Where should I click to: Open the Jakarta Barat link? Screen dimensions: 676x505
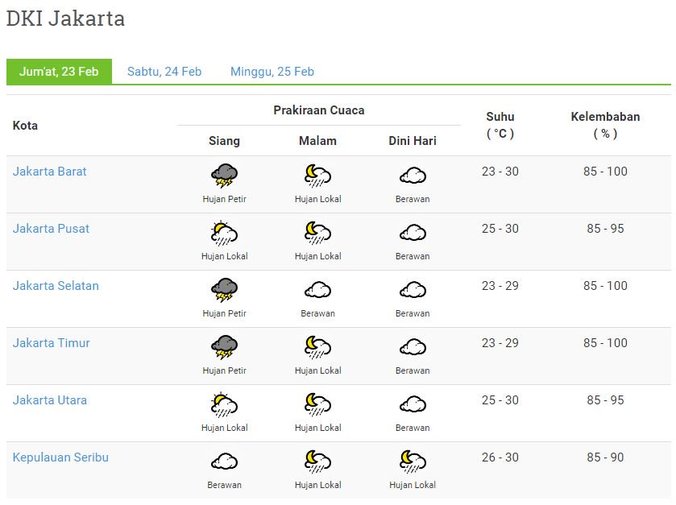click(x=50, y=171)
